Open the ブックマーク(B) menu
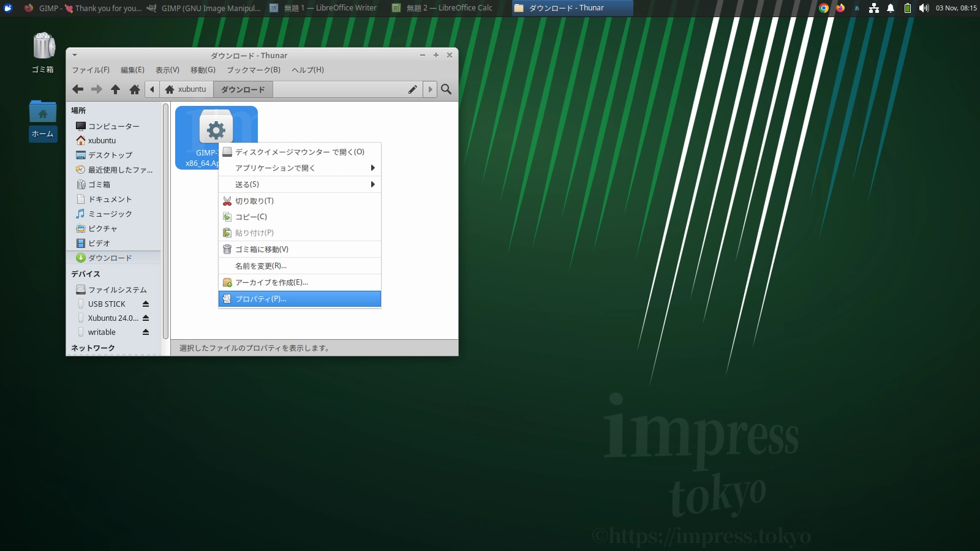Screen dimensions: 980x551 click(254, 70)
